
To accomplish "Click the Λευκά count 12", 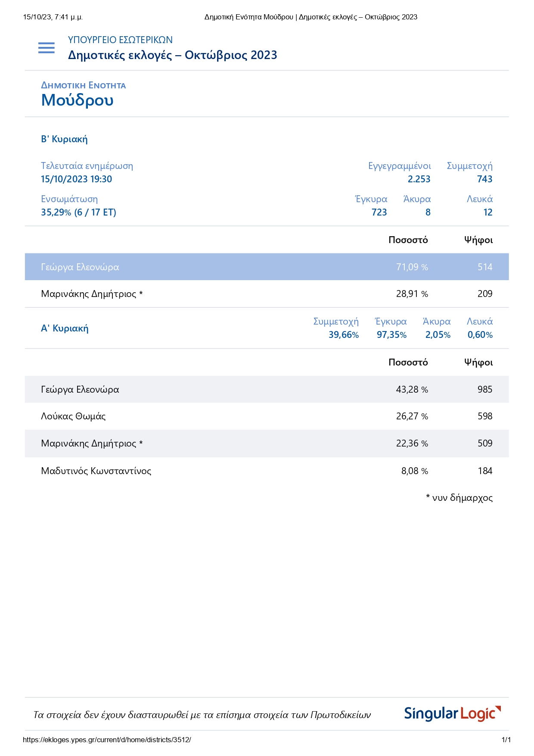I will tap(487, 212).
